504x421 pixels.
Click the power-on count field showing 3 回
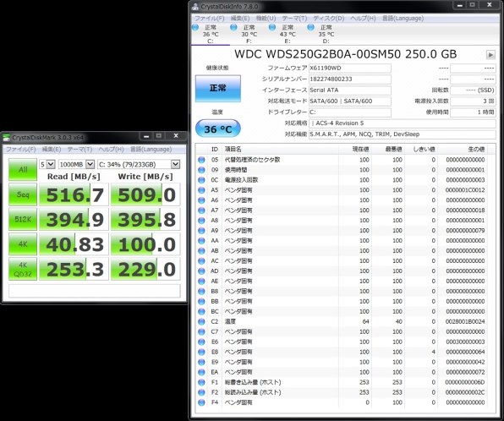473,101
